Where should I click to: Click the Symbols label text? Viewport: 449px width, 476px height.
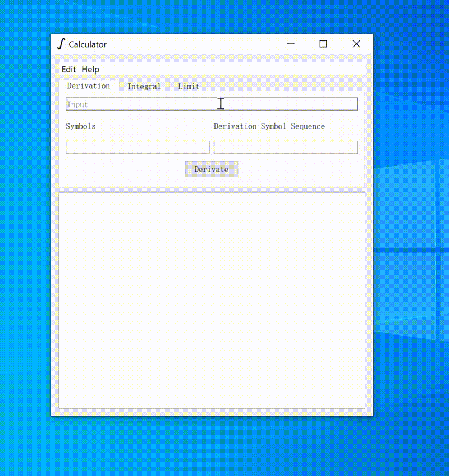click(81, 126)
